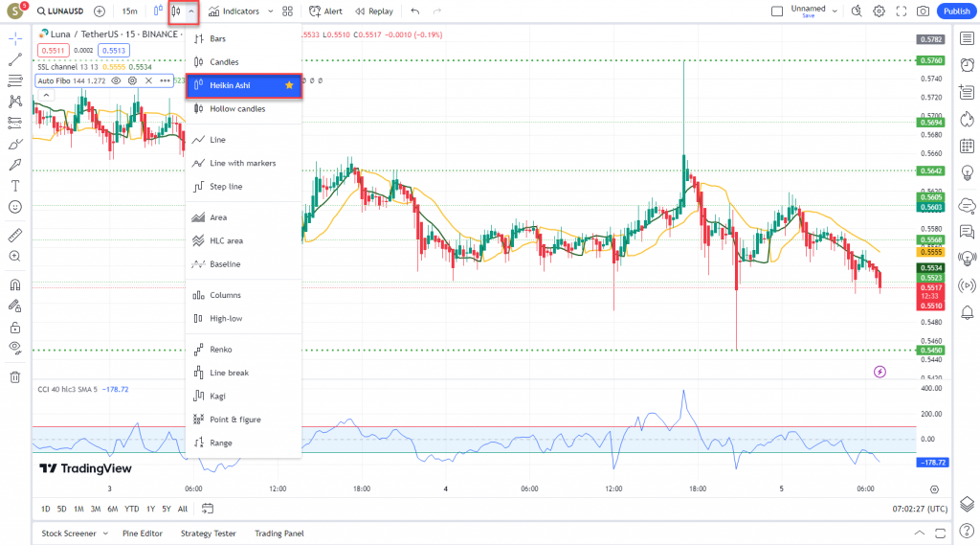Toggle Auto Fibo indicator visibility

tap(116, 80)
